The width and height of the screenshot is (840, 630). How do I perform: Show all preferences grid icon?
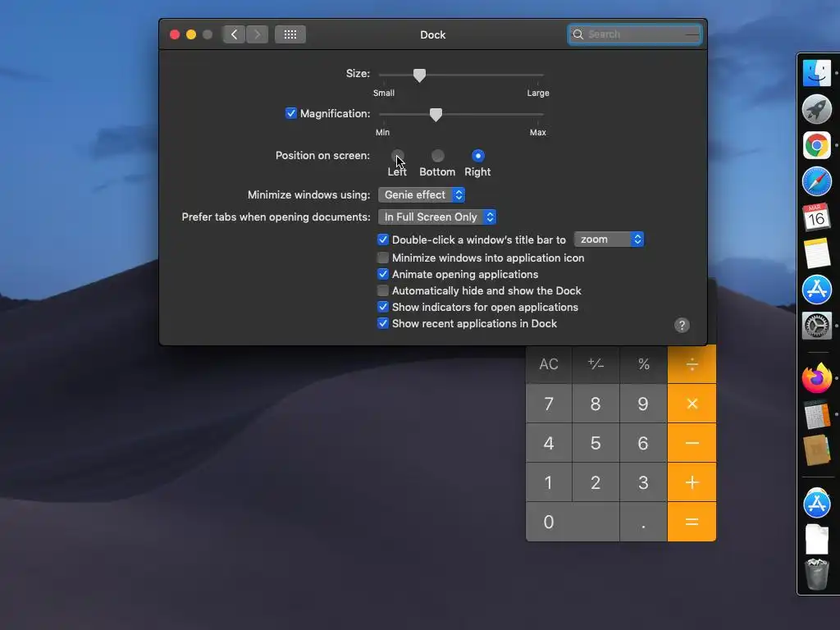(x=290, y=34)
